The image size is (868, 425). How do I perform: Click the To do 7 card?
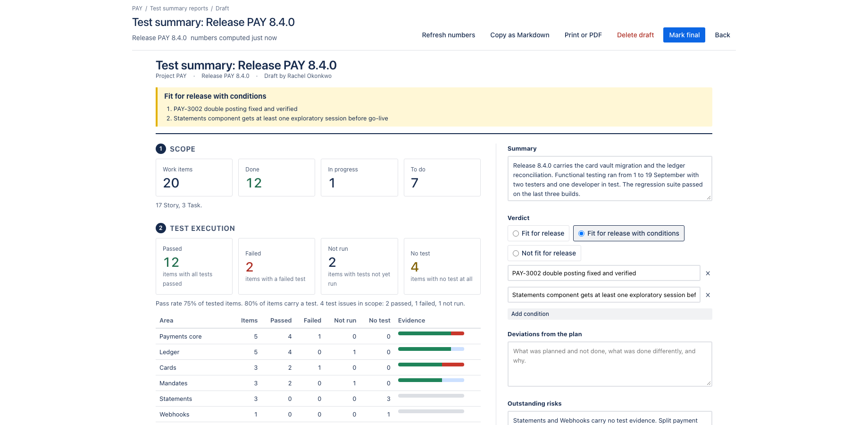coord(442,178)
